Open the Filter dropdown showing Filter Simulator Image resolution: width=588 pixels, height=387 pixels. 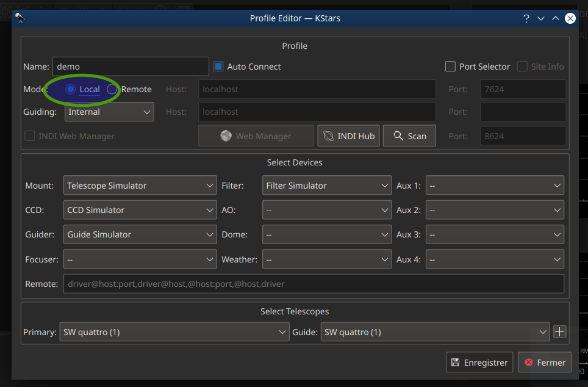coord(327,186)
